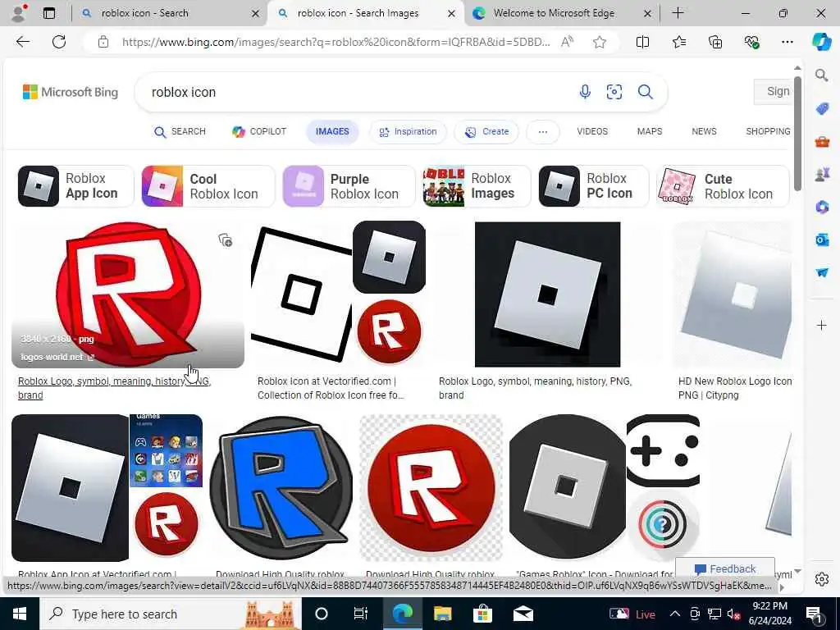Use microphone voice search in Bing
Screen dimensions: 840x630
(585, 92)
